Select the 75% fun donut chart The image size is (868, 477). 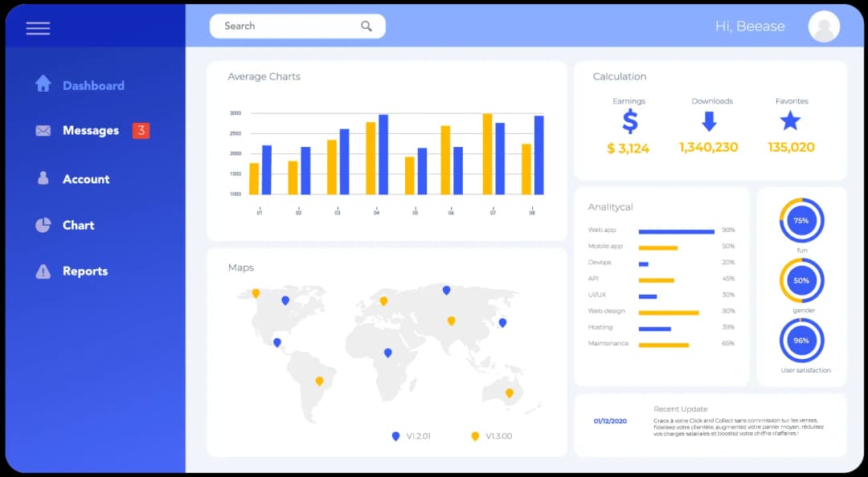(x=801, y=220)
